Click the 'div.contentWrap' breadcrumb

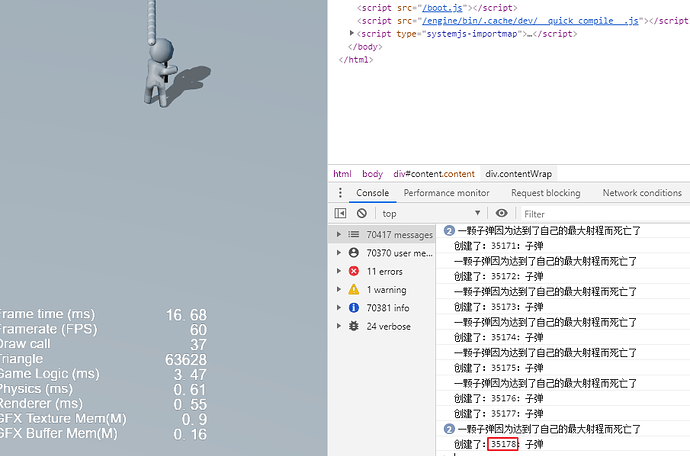coord(518,174)
